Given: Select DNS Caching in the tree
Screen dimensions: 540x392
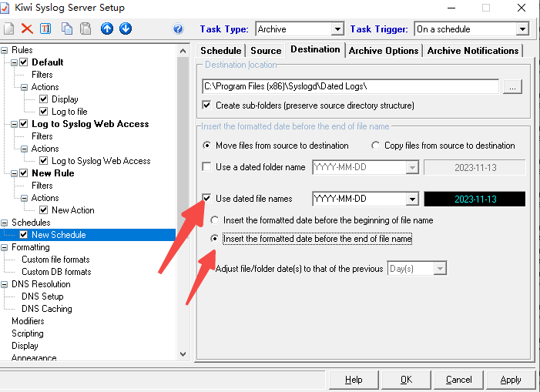Looking at the screenshot, I should [x=47, y=309].
